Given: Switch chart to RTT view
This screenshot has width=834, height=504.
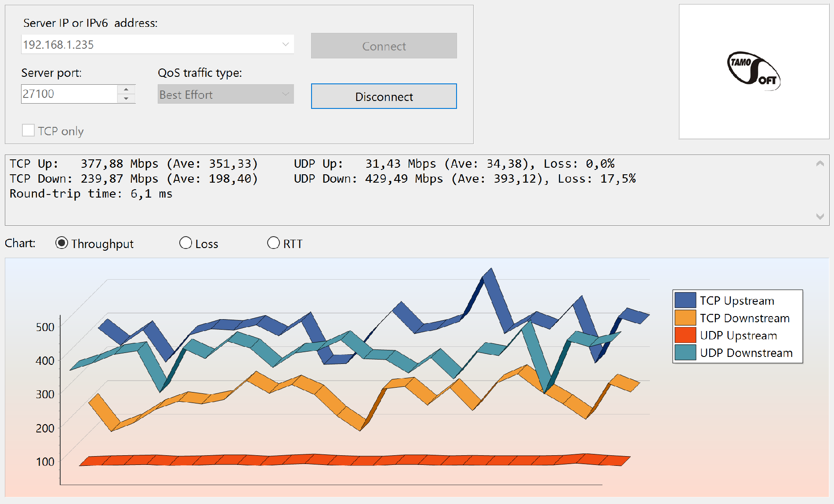Looking at the screenshot, I should pos(273,243).
